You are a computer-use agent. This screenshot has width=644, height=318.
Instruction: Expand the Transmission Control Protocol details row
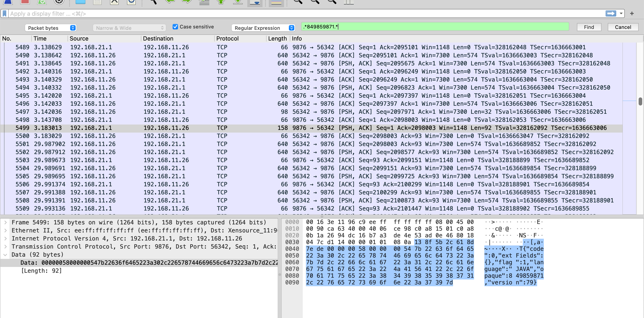pyautogui.click(x=6, y=247)
